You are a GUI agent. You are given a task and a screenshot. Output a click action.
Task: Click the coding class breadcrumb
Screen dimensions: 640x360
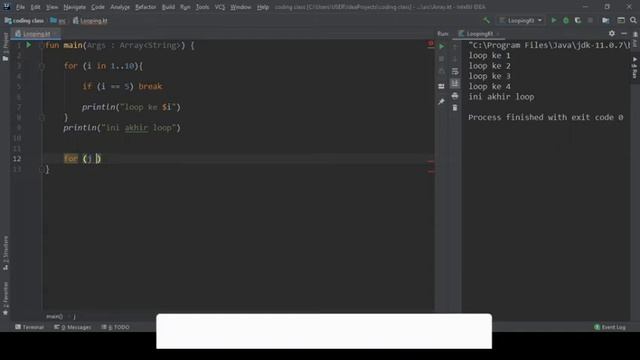[24, 20]
